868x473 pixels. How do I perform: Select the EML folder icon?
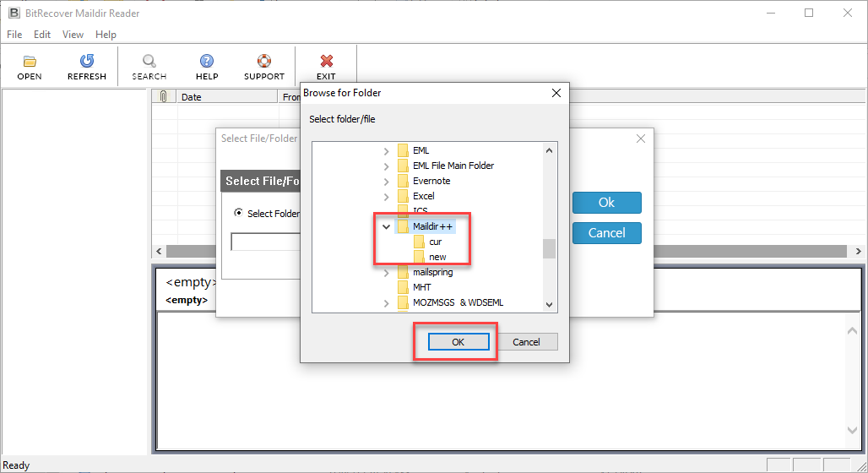click(403, 150)
